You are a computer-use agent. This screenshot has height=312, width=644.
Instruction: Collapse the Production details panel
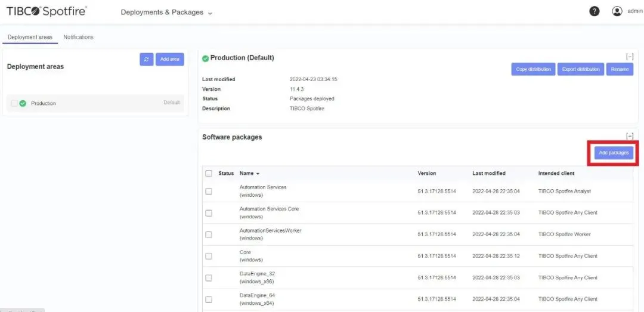tap(629, 57)
